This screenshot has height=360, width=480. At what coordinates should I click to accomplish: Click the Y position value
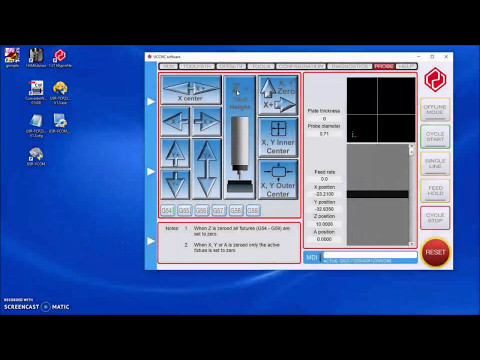(x=324, y=209)
